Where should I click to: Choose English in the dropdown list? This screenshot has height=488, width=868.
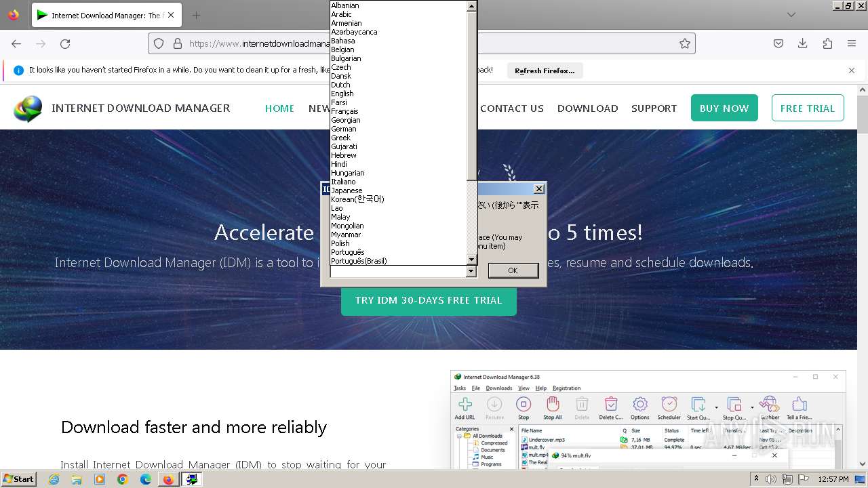tap(399, 94)
